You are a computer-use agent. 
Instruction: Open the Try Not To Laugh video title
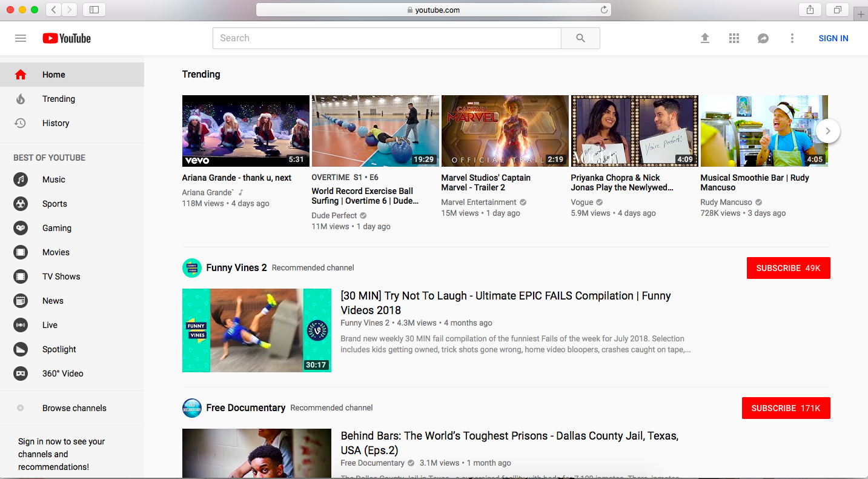(506, 303)
